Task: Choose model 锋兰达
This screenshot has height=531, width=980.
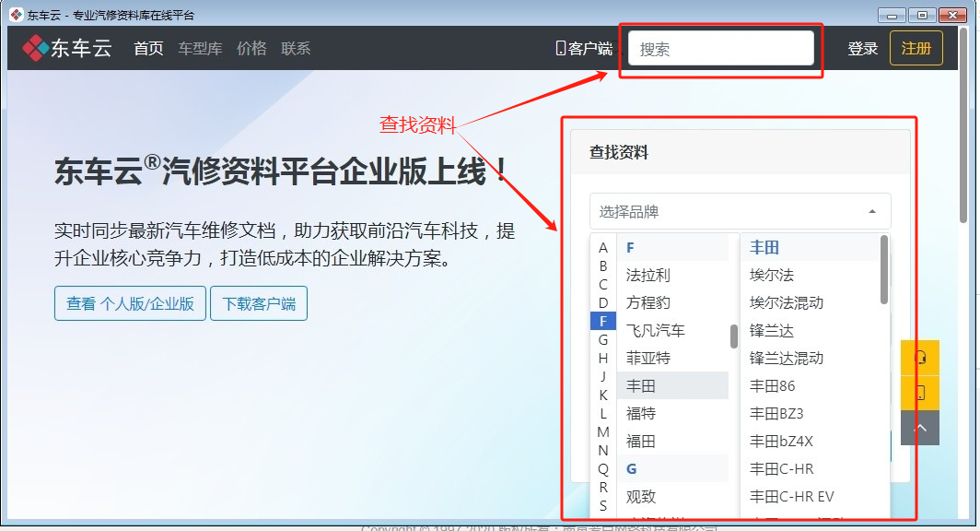Action: tap(810, 330)
